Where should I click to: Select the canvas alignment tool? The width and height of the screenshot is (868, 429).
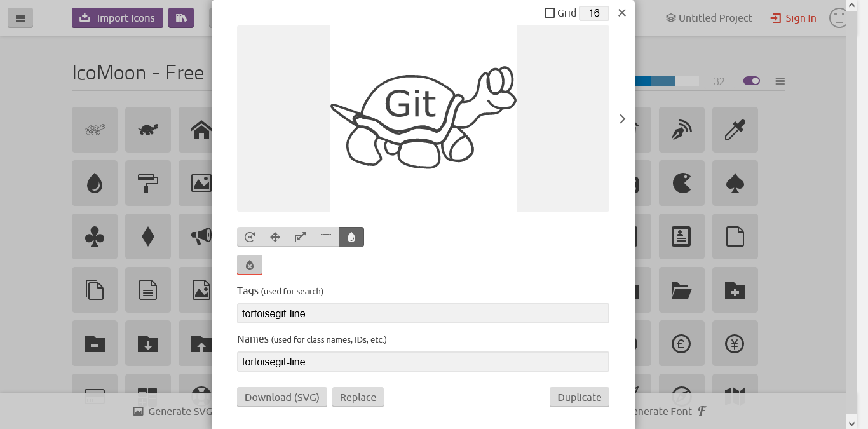click(326, 237)
